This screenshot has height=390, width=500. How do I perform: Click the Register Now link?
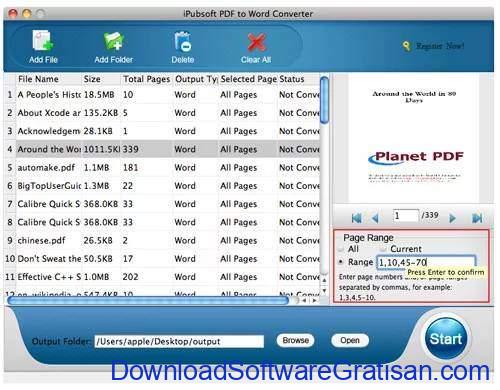[x=440, y=46]
